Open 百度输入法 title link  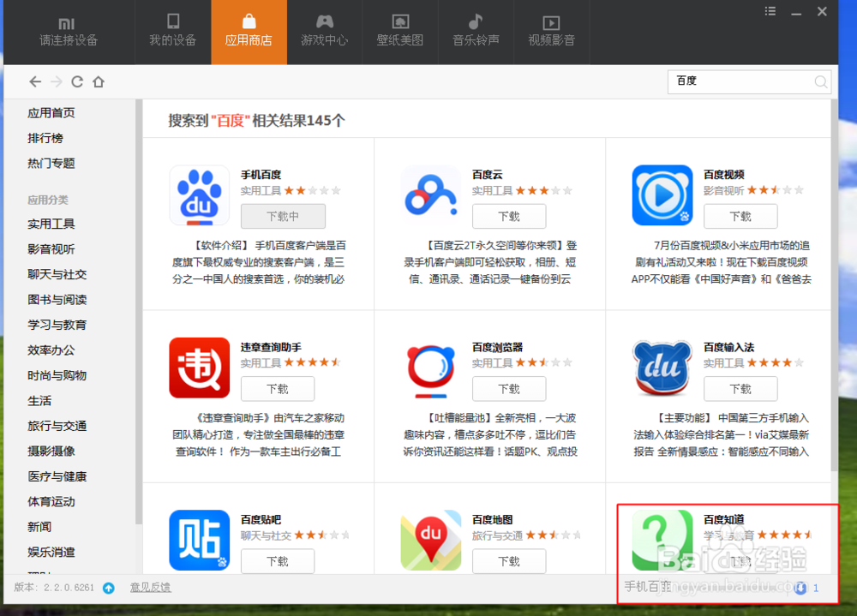click(729, 348)
